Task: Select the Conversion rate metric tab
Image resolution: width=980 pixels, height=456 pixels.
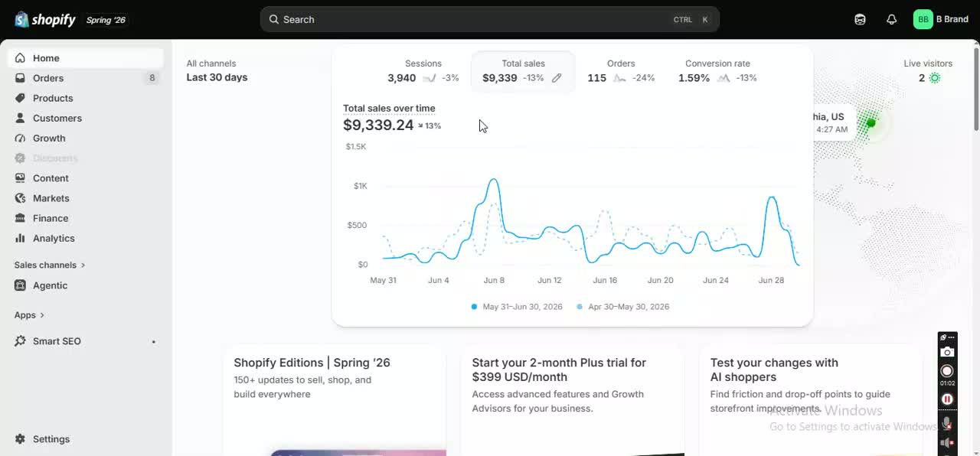Action: 717,71
